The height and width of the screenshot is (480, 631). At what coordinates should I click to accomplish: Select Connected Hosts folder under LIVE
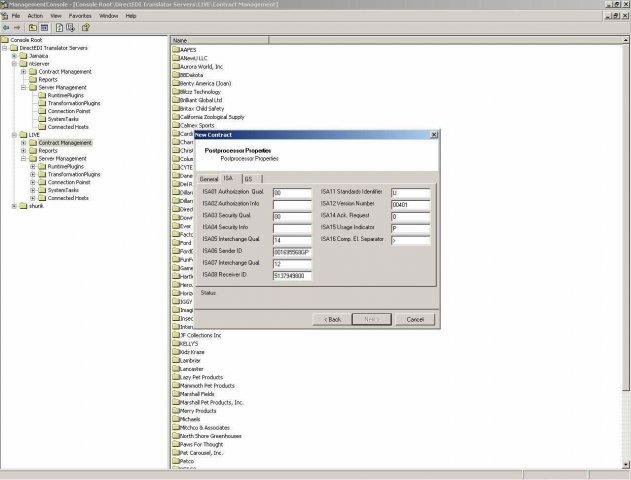(68, 198)
